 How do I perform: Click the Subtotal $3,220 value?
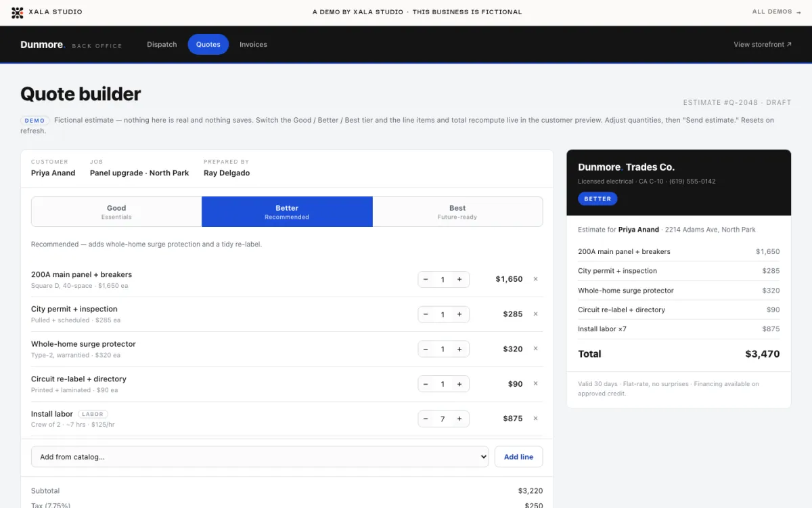531,491
